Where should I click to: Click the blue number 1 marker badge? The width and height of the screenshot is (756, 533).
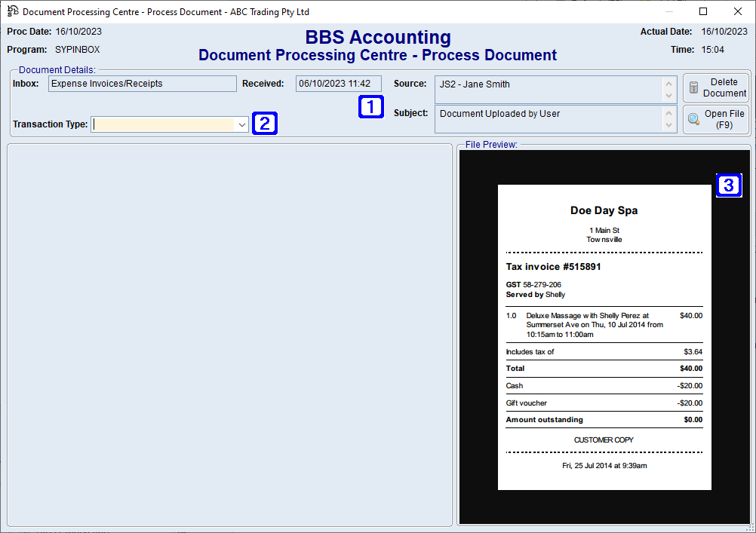(370, 107)
